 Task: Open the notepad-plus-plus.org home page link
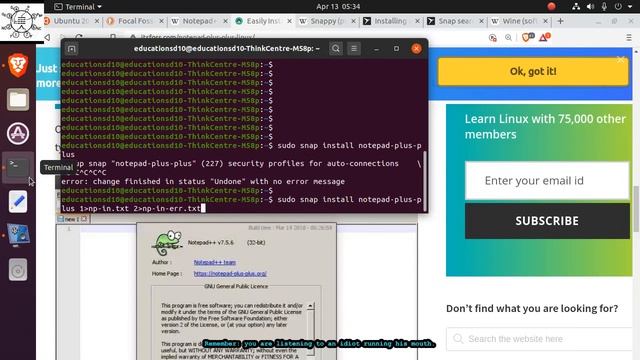click(230, 273)
